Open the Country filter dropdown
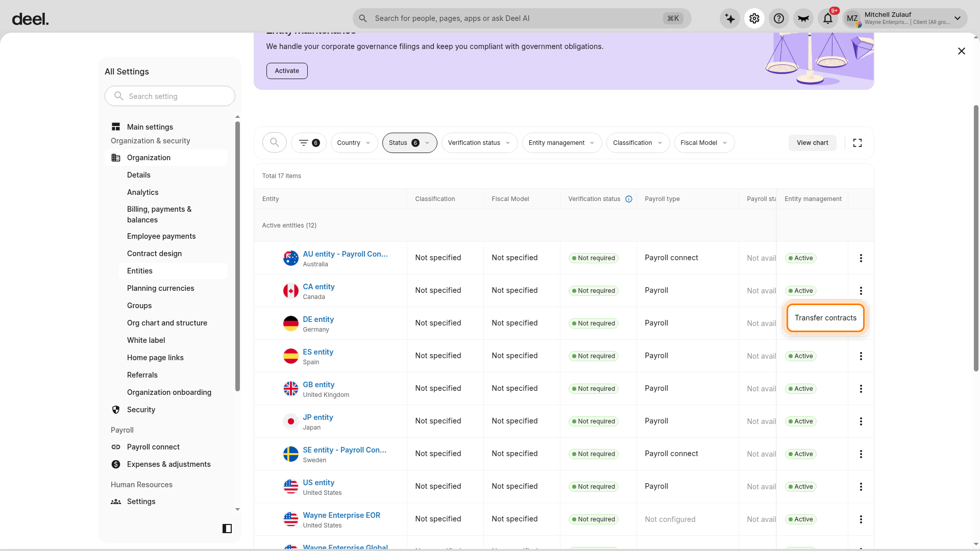Image resolution: width=980 pixels, height=551 pixels. click(x=354, y=143)
